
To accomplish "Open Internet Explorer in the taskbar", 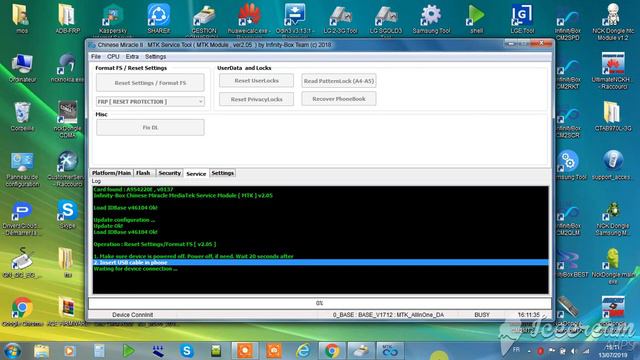I will coord(303,351).
